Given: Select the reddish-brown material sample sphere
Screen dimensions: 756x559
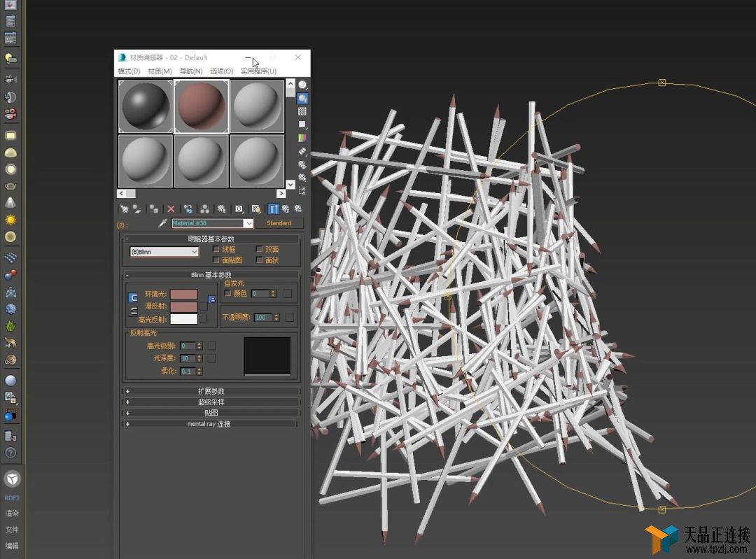Looking at the screenshot, I should (x=201, y=106).
